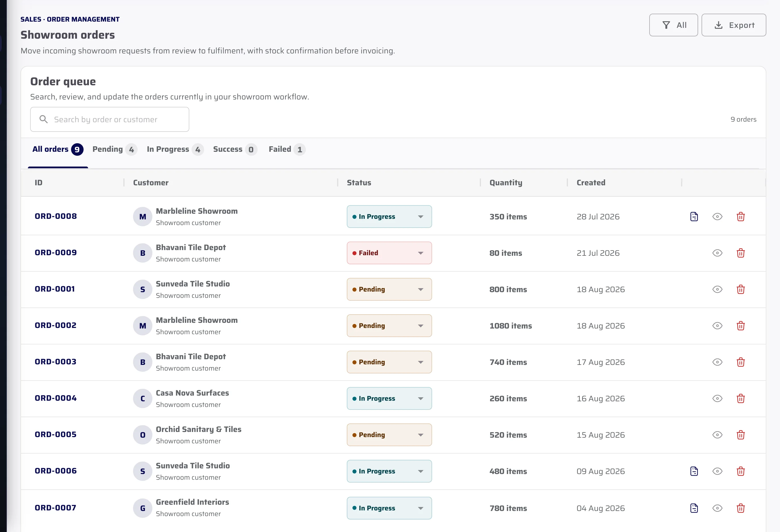Sort by the Quantity column header

(506, 183)
